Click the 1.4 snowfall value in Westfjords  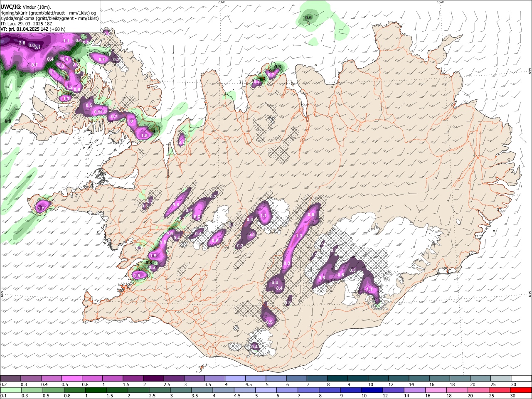click(64, 59)
